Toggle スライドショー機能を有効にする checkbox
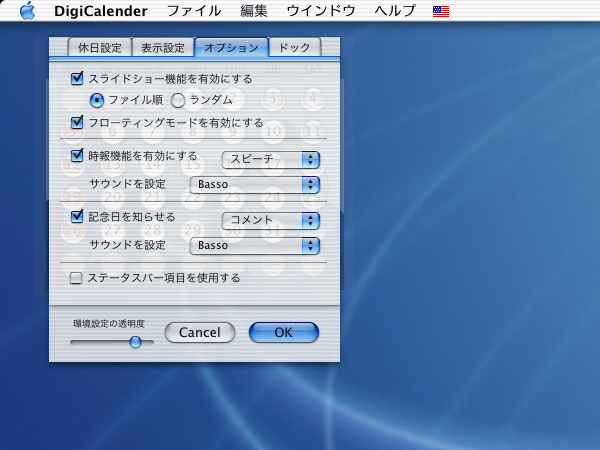600x450 pixels. [77, 79]
